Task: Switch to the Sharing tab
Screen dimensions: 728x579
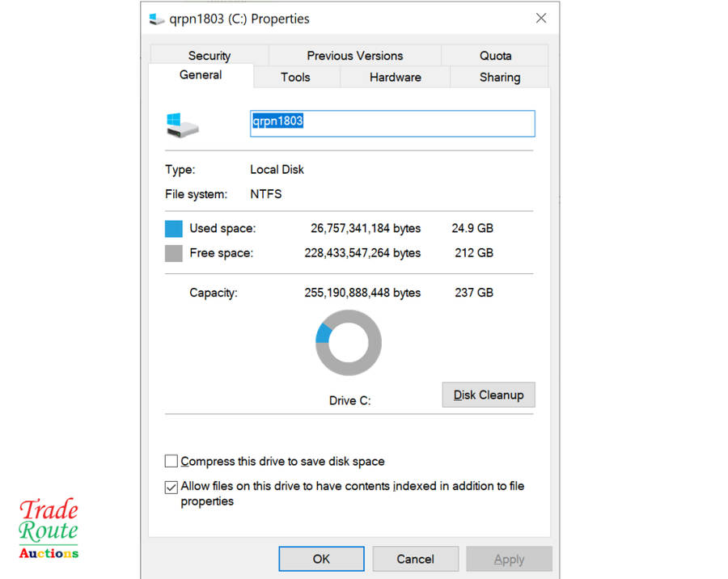Action: click(499, 78)
